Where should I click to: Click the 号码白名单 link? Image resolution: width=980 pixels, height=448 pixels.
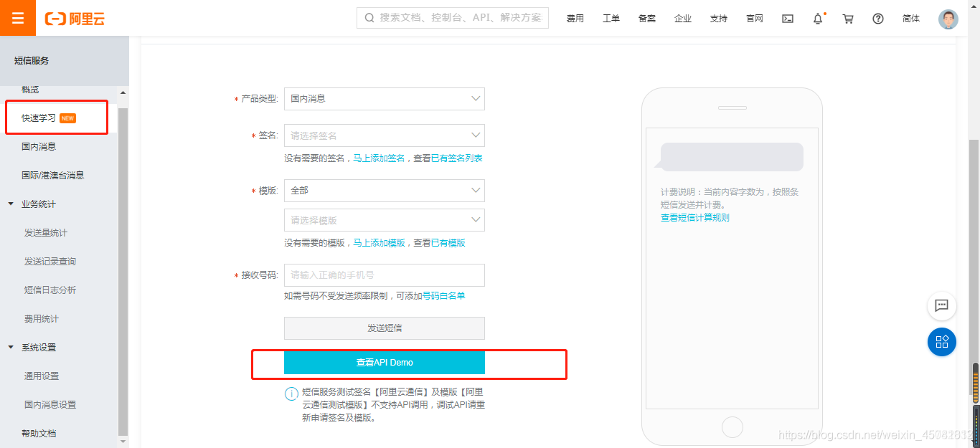pos(443,296)
